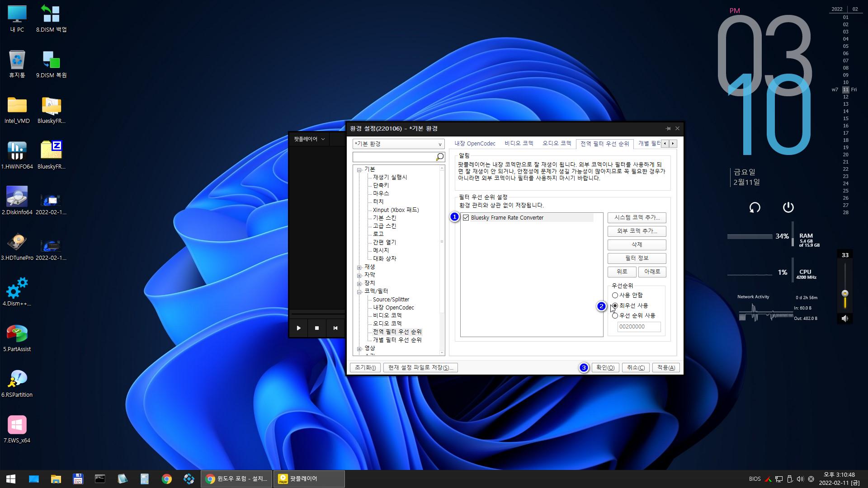Expand the 장치 tree node
This screenshot has height=488, width=868.
click(359, 284)
